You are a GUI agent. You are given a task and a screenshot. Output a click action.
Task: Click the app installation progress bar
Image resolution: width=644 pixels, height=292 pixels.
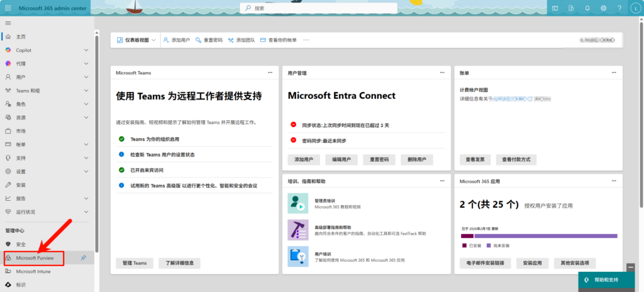[539, 236]
